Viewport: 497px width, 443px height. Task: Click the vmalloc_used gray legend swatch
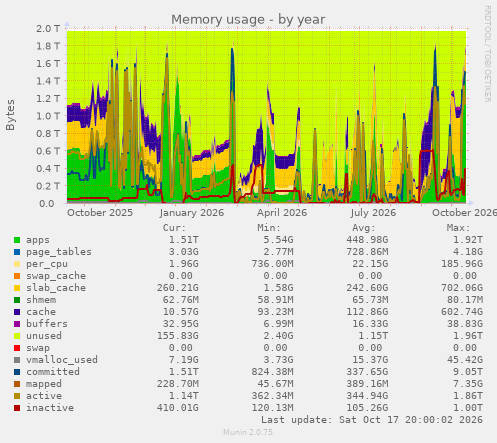(x=17, y=360)
